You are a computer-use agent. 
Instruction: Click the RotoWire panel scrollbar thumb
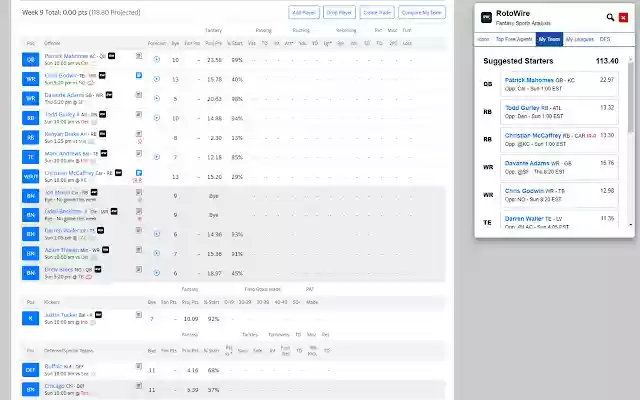[x=631, y=97]
